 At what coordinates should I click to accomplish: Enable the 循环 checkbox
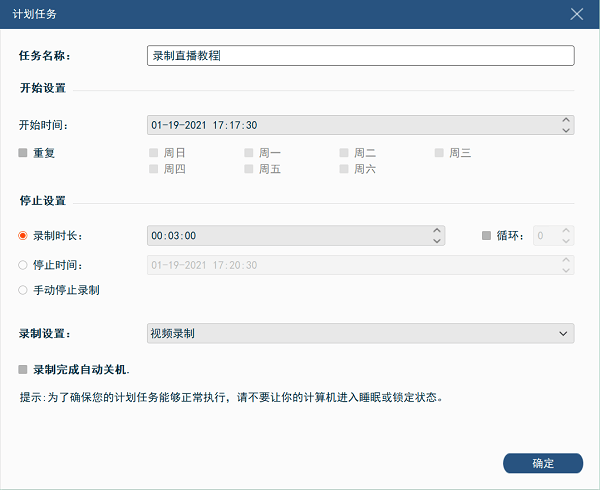point(486,236)
